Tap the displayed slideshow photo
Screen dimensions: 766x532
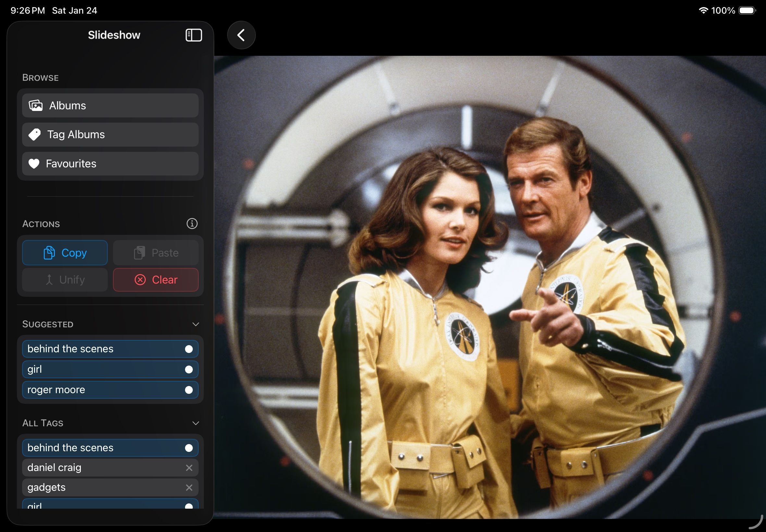coord(489,287)
